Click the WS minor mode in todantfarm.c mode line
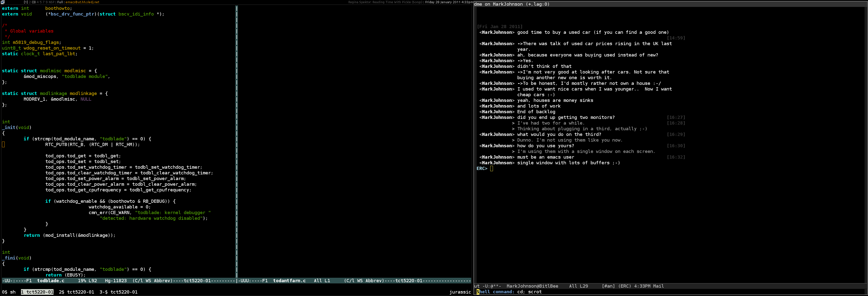The image size is (868, 296). (x=360, y=280)
